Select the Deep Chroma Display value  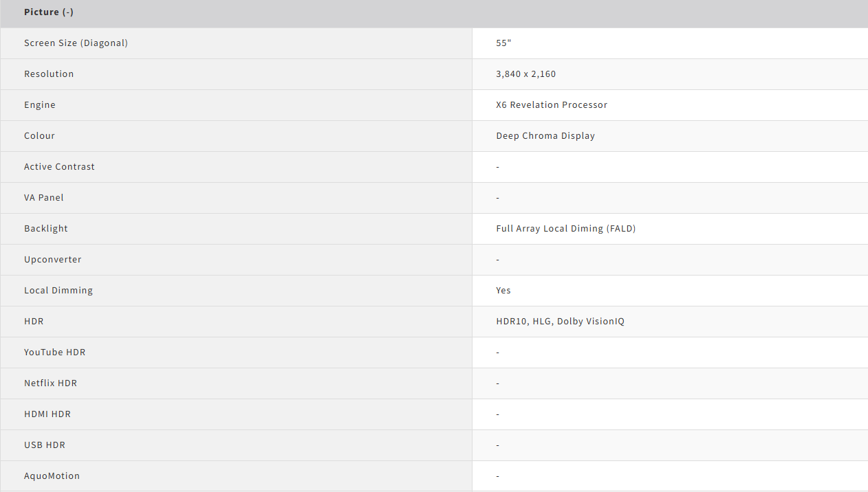545,136
